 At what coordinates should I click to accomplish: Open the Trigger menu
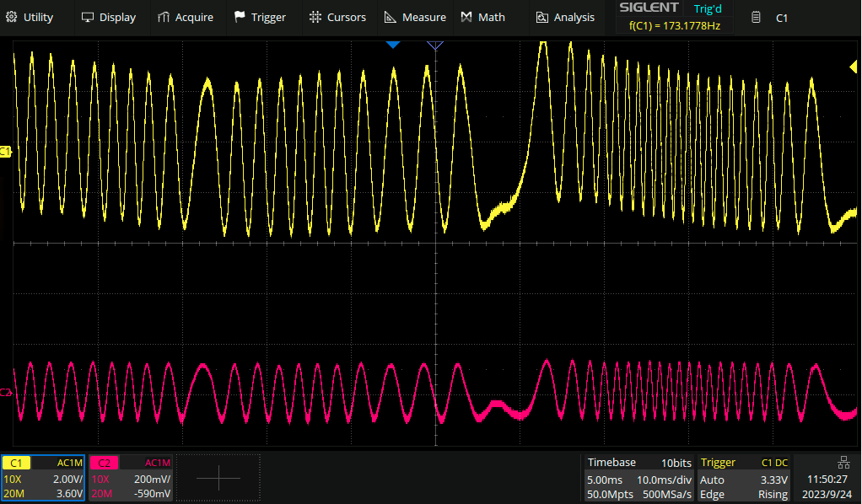260,17
